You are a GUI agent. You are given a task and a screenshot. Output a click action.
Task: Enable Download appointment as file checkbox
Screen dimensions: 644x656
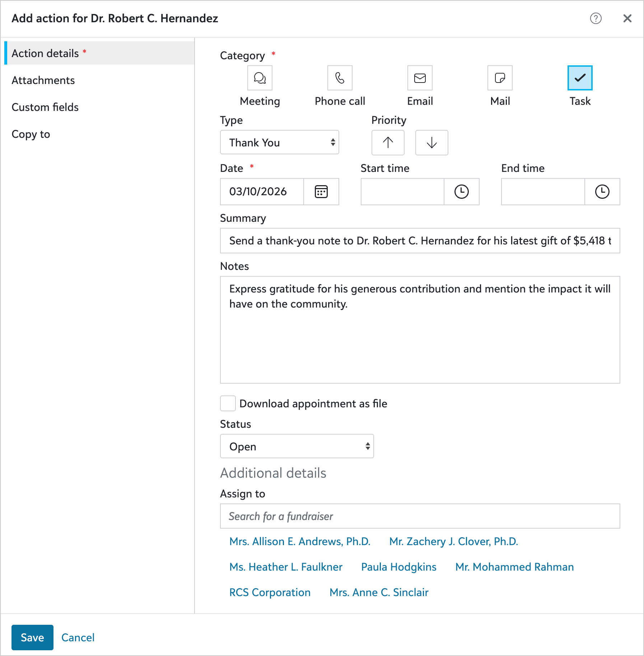pyautogui.click(x=228, y=403)
